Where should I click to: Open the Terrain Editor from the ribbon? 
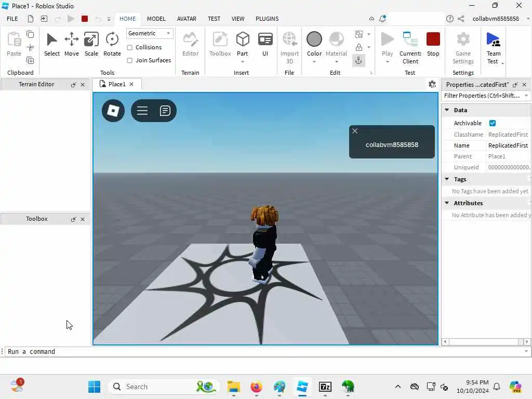tap(190, 44)
